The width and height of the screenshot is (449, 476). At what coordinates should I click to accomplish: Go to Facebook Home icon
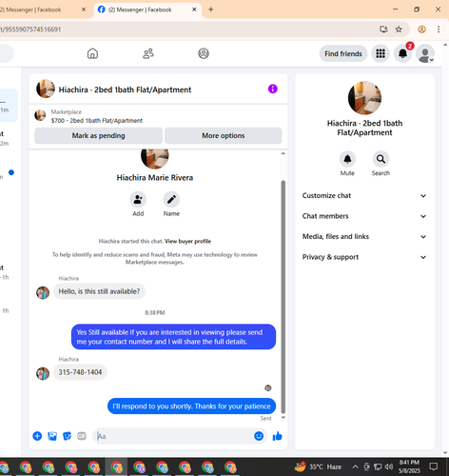[x=92, y=53]
